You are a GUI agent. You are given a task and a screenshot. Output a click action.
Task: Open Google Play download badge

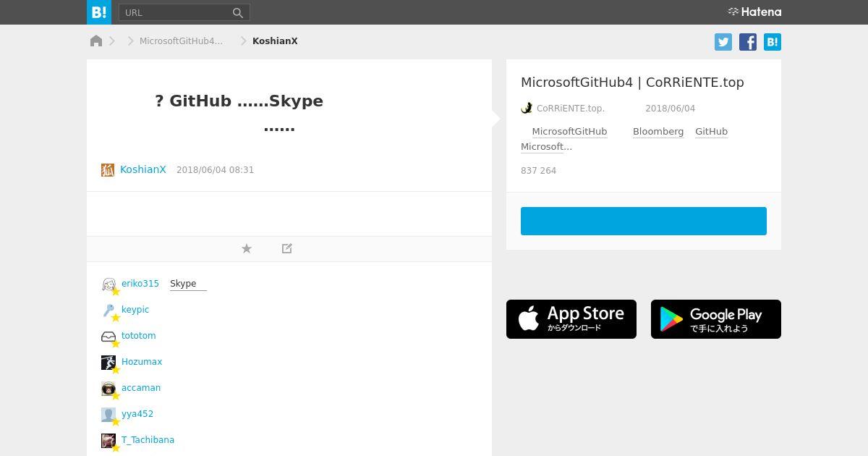coord(716,319)
